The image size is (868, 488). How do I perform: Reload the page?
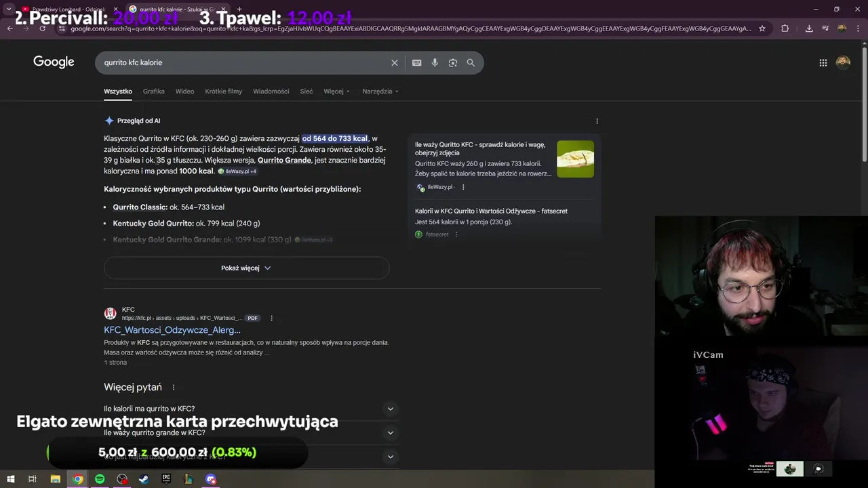43,28
